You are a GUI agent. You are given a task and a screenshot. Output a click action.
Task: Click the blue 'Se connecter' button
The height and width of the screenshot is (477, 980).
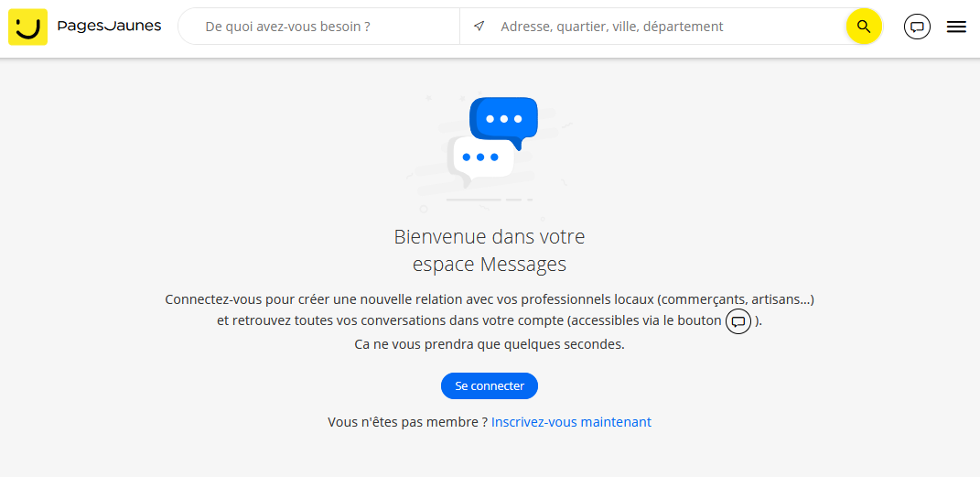pos(490,385)
